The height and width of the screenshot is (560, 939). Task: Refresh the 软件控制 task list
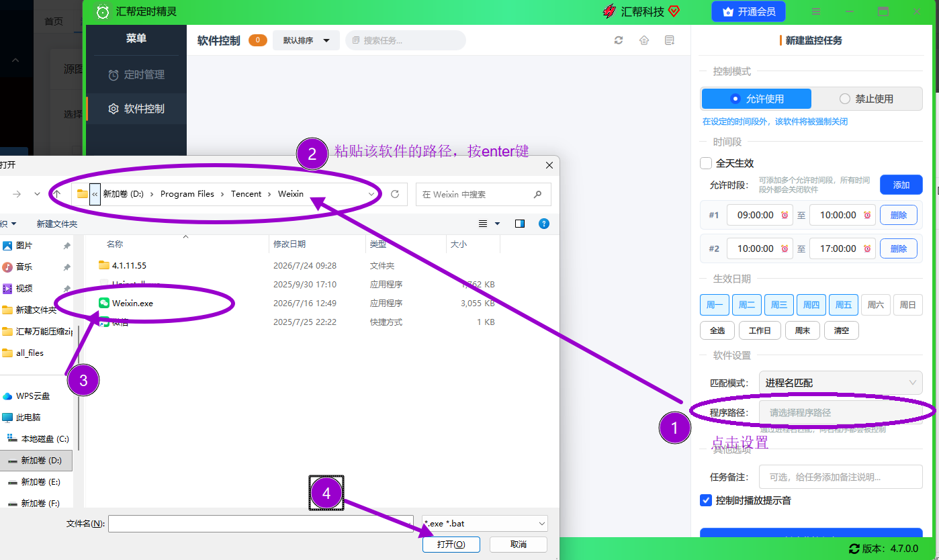(x=619, y=40)
